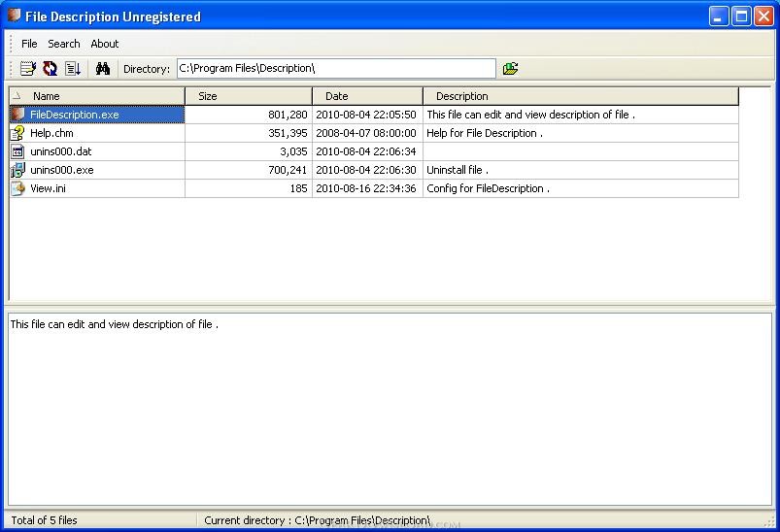Click the date 2010-08-16 22:34:36
This screenshot has height=532, width=780.
pos(366,188)
